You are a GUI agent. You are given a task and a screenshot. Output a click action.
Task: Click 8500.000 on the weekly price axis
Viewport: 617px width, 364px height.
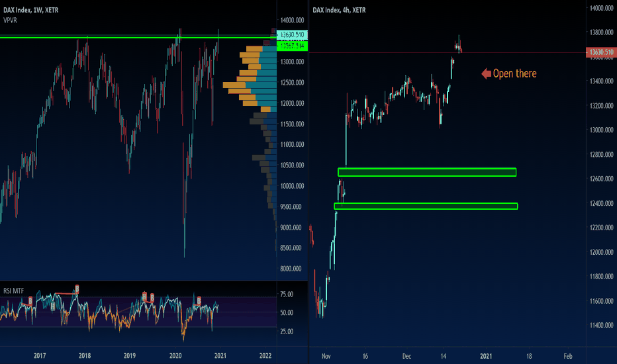[x=291, y=248]
